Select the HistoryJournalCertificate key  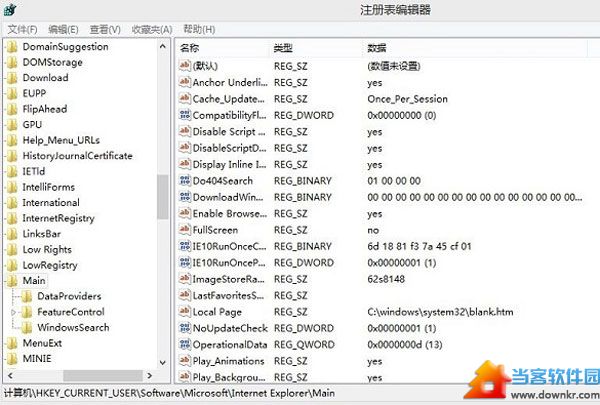pos(77,156)
